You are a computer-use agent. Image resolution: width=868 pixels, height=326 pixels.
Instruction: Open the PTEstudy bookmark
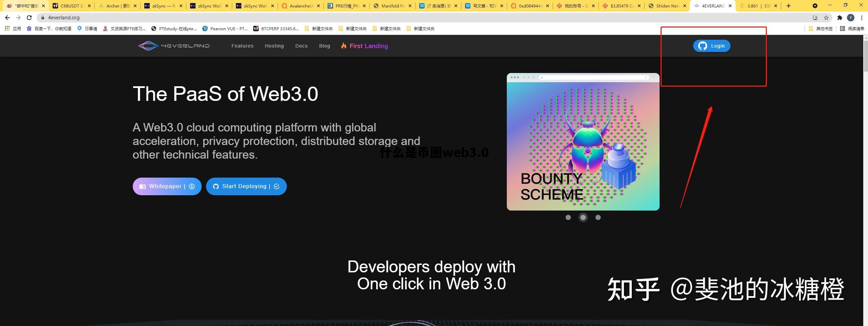pyautogui.click(x=174, y=29)
